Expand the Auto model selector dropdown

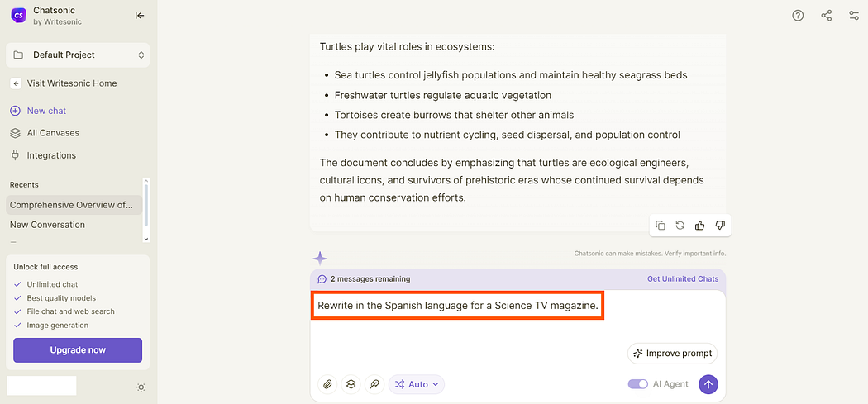click(x=417, y=384)
